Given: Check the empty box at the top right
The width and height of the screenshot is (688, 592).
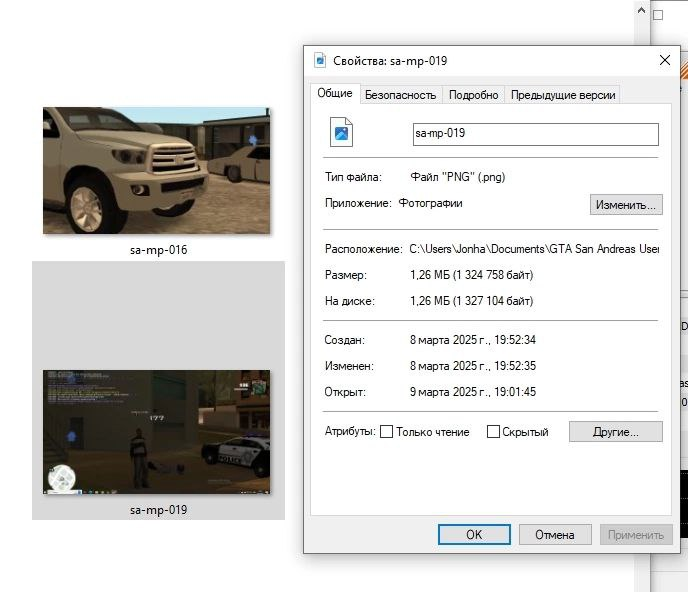Looking at the screenshot, I should tap(658, 15).
